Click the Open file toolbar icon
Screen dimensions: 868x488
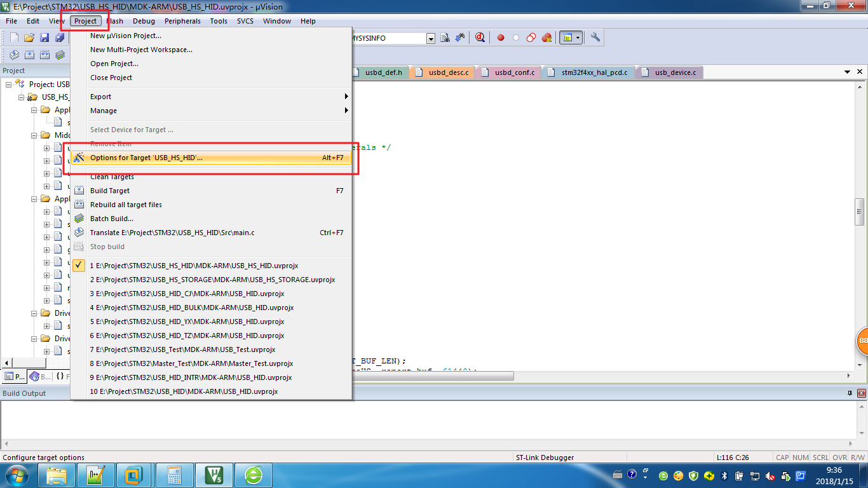(29, 38)
